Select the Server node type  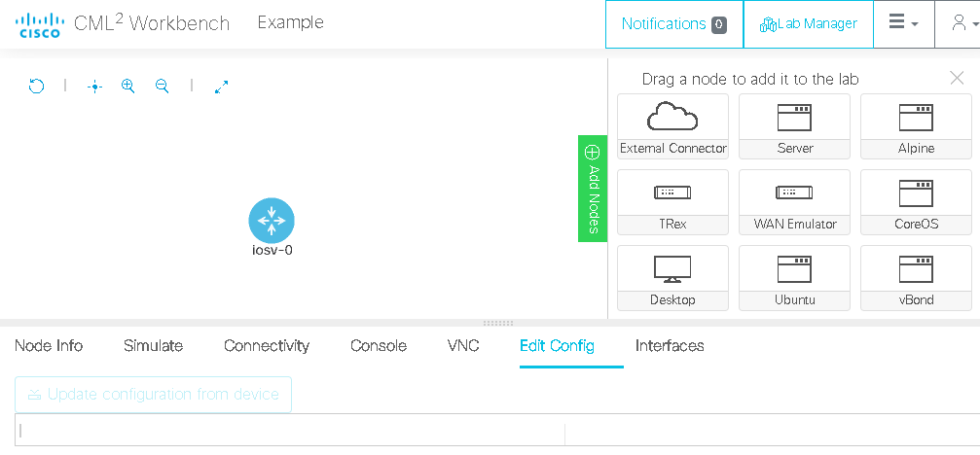794,126
